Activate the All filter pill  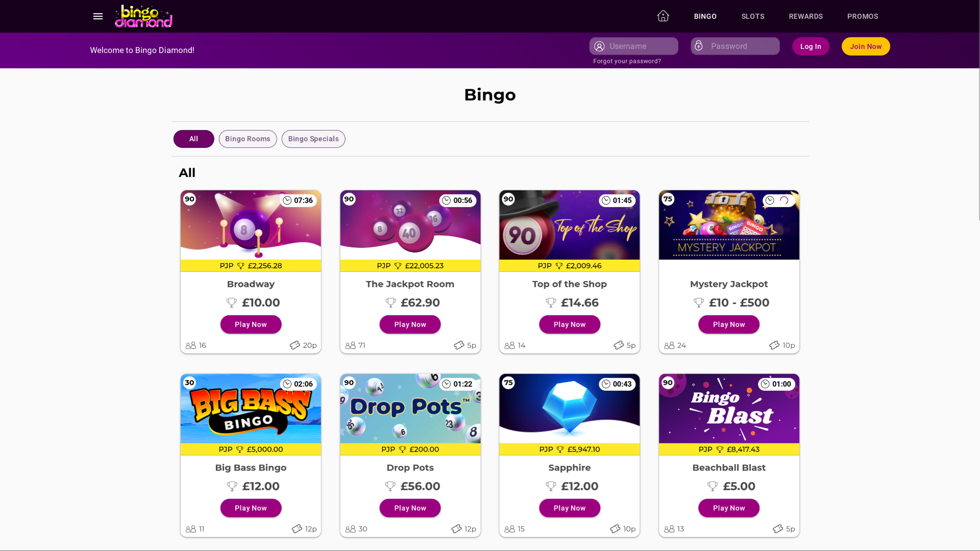pyautogui.click(x=193, y=139)
